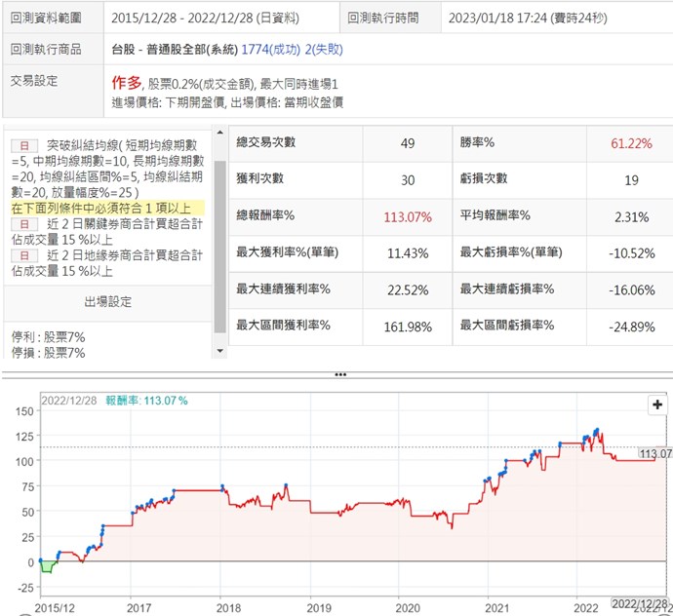Click the 最大區間虧損率% value -24.89%
This screenshot has width=673, height=616.
[631, 327]
